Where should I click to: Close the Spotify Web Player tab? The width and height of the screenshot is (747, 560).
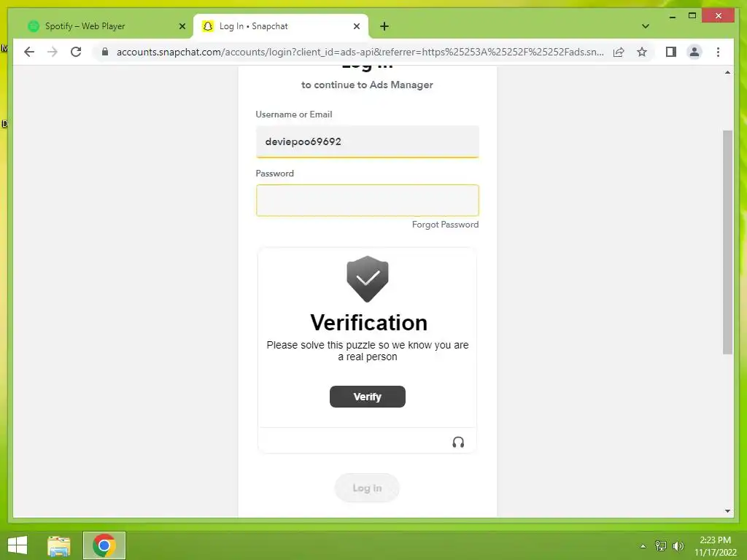(x=182, y=26)
